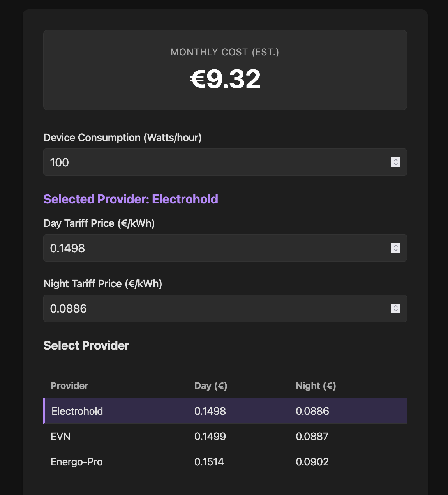Click the Night (€) column header
Screen dimensions: 448x495
coord(316,385)
